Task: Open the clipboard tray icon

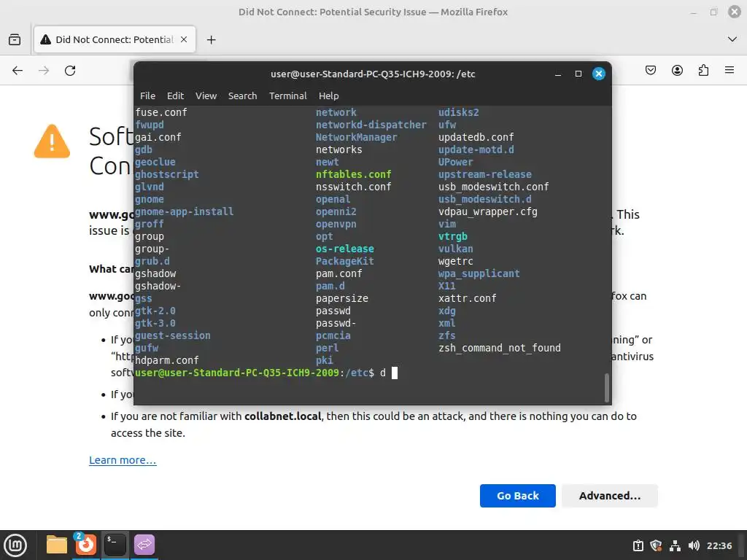Action: coord(638,545)
